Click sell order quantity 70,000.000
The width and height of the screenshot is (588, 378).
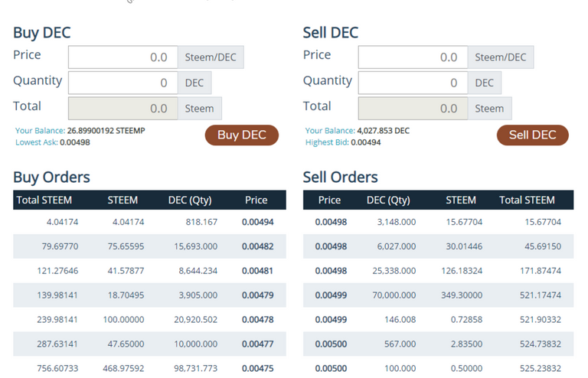[394, 295]
